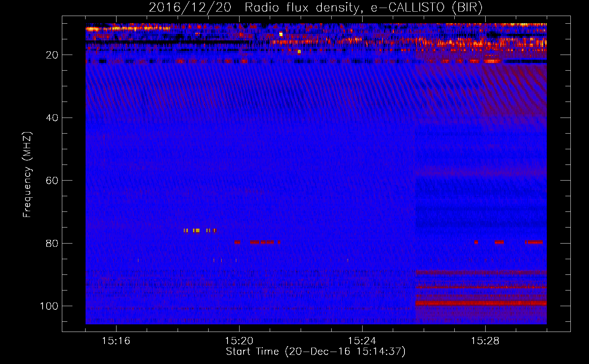
Task: Click the '15:16' time tick label
Action: [116, 341]
